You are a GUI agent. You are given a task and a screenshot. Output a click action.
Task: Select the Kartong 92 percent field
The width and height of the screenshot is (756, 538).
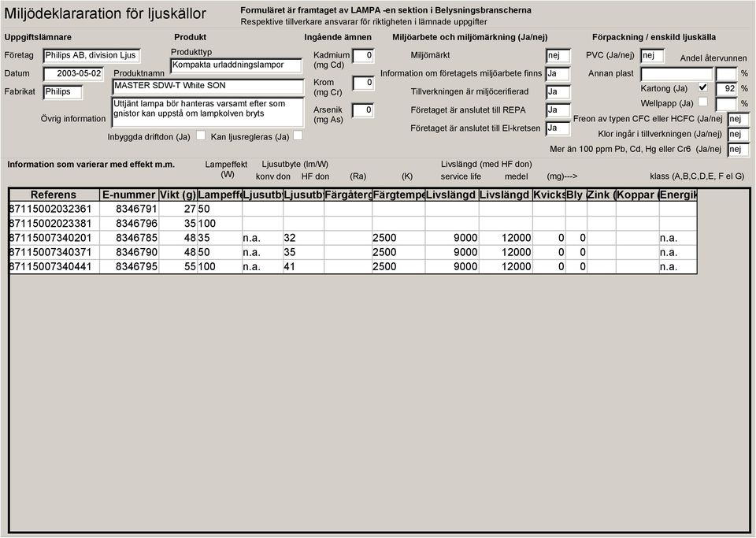727,89
